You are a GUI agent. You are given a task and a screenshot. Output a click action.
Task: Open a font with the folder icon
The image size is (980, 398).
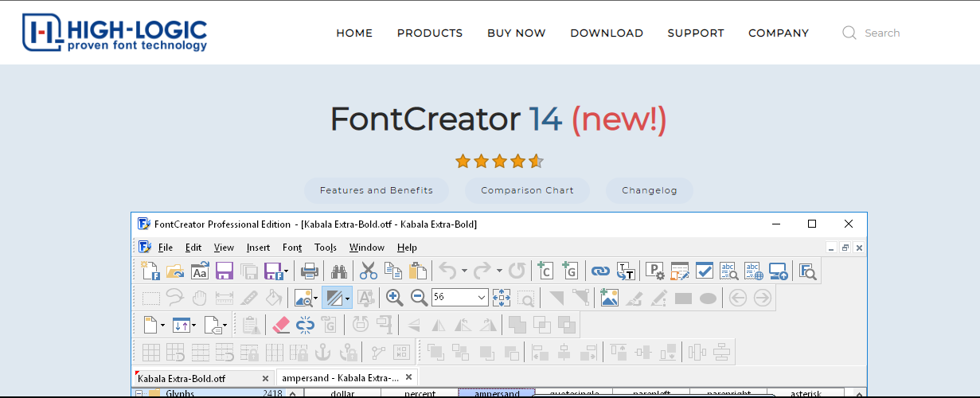click(175, 271)
